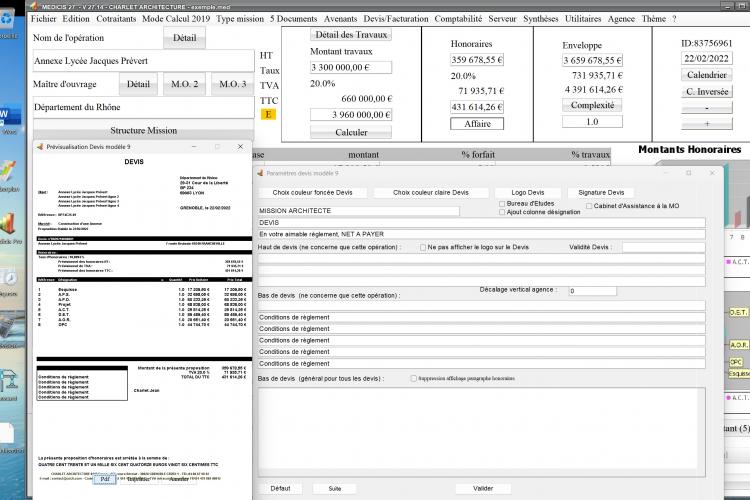750x500 pixels.
Task: Open the Avenants menu
Action: coord(340,19)
